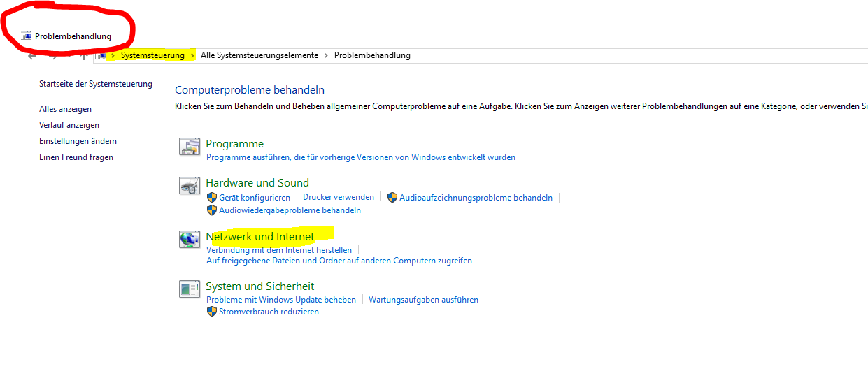Screen dimensions: 868x385
Task: Click the Netzwerk und Internet globe icon
Action: [x=190, y=239]
